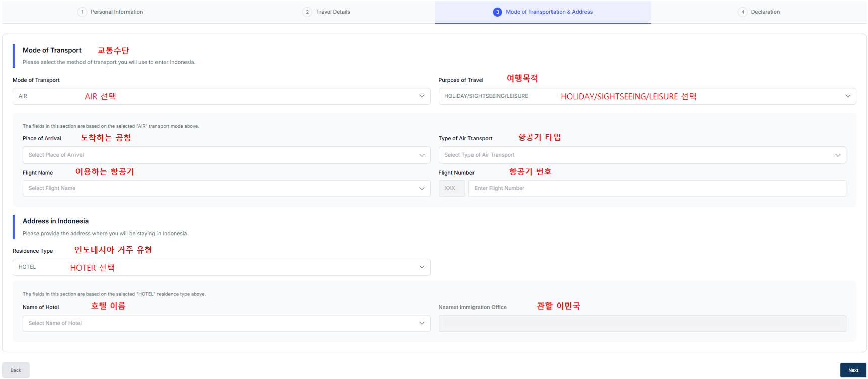This screenshot has height=379, width=868.
Task: Open the Purpose of Travel dropdown
Action: pyautogui.click(x=647, y=96)
